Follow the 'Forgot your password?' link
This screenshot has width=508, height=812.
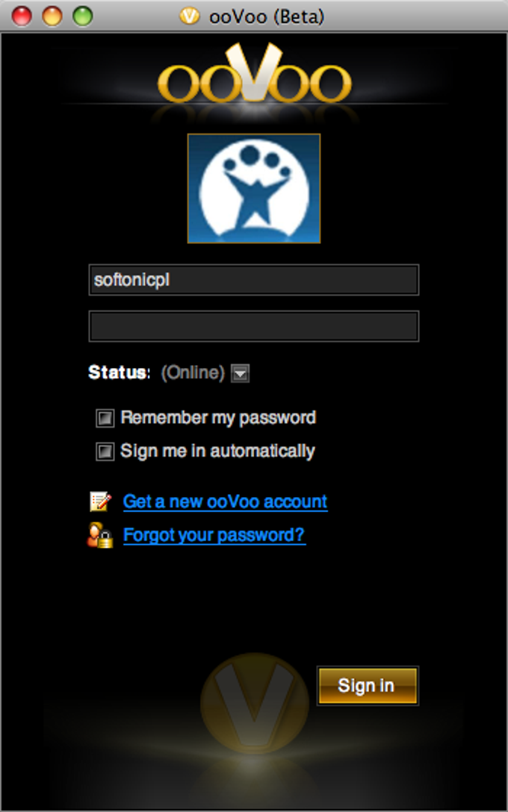pyautogui.click(x=214, y=535)
